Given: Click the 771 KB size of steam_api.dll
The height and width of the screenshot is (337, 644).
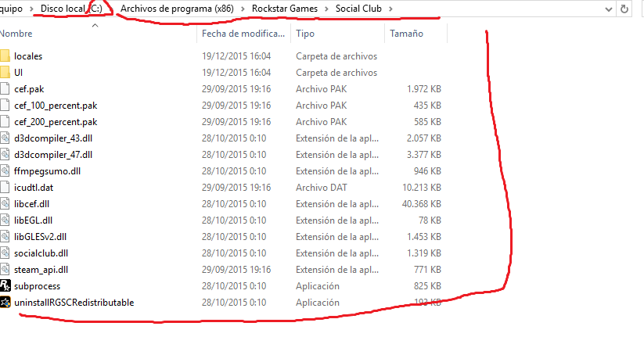Looking at the screenshot, I should click(x=427, y=270).
